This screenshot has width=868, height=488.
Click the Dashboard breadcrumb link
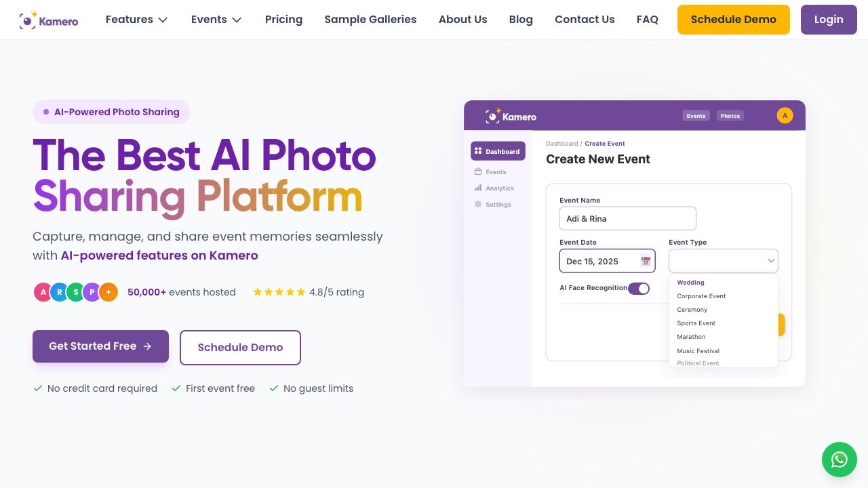click(562, 144)
